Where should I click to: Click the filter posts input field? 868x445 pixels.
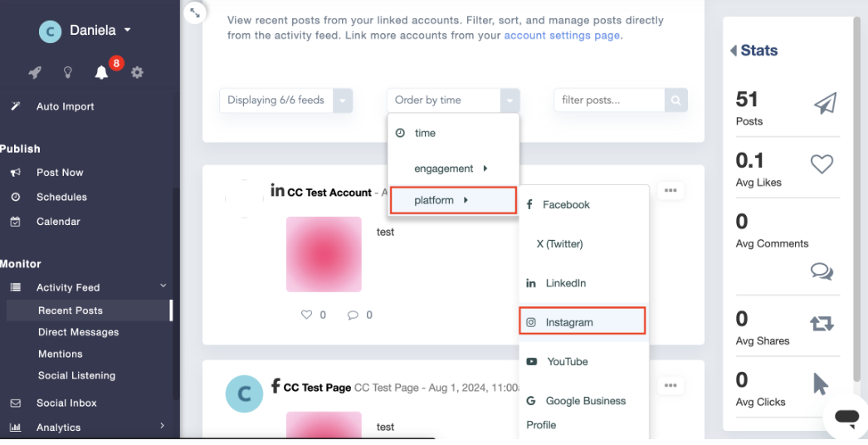pos(609,100)
